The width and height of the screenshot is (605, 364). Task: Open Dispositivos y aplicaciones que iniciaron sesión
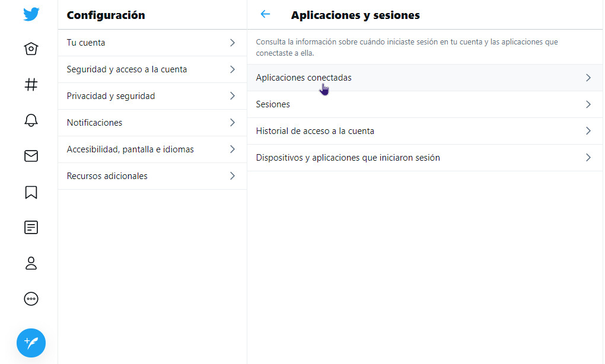pyautogui.click(x=348, y=158)
